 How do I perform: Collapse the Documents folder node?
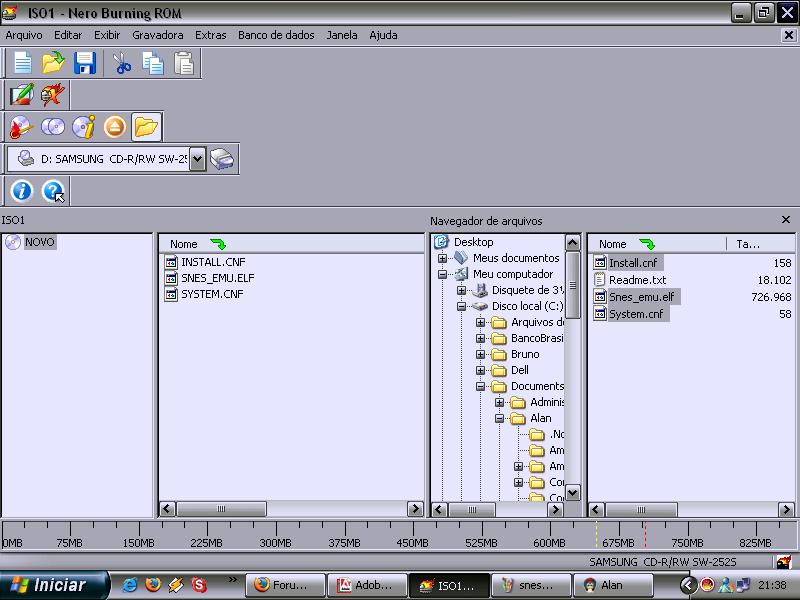coord(480,387)
